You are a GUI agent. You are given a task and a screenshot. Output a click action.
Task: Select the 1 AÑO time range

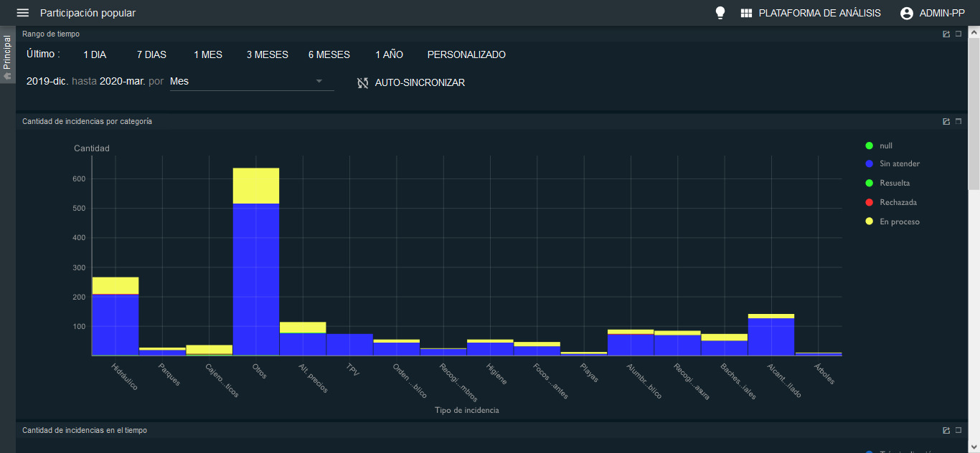click(x=389, y=54)
